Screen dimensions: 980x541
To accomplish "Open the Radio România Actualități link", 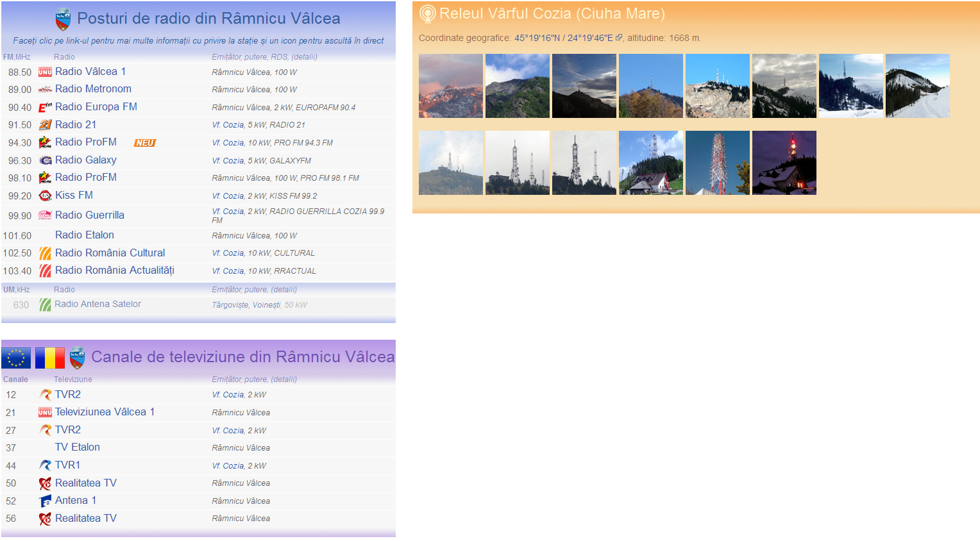I will (x=115, y=270).
